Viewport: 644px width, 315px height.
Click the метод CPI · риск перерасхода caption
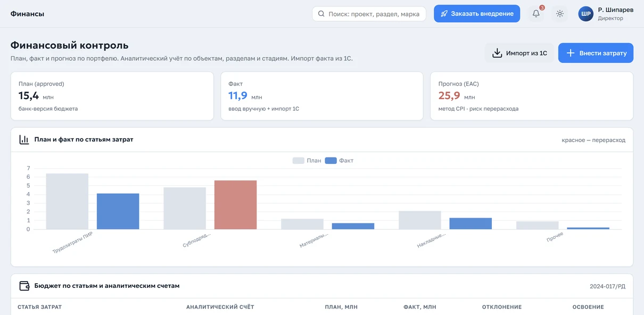click(478, 109)
